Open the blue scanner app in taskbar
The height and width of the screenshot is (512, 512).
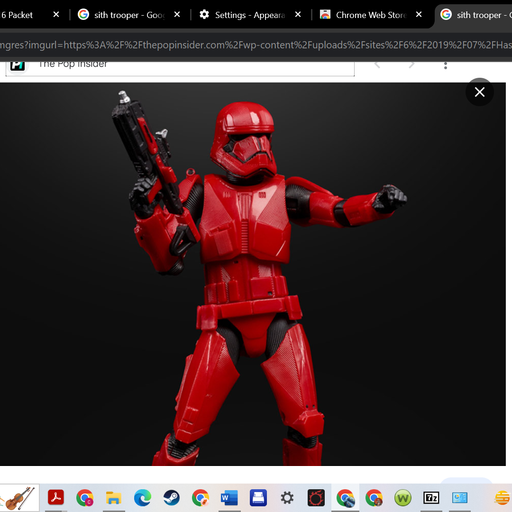pyautogui.click(x=258, y=498)
